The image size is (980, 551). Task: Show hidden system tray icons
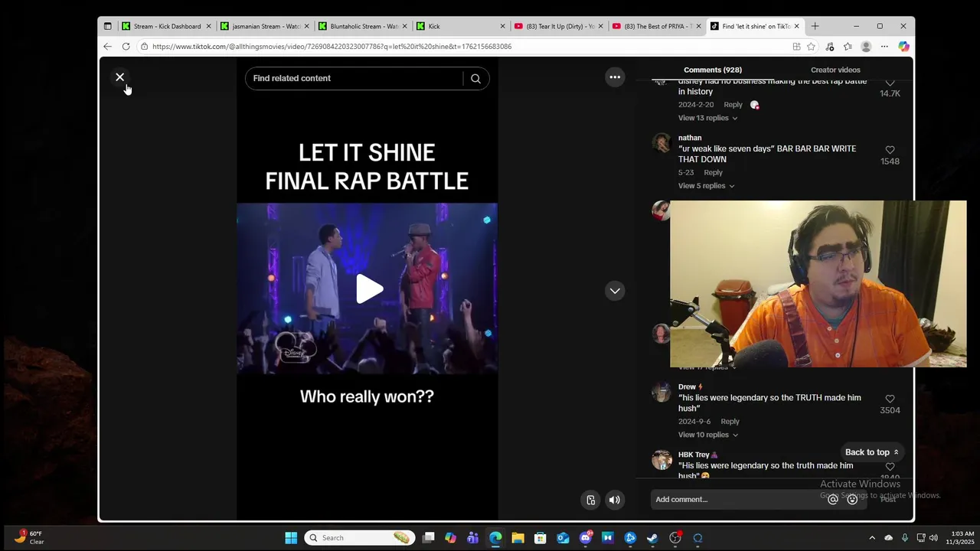871,538
